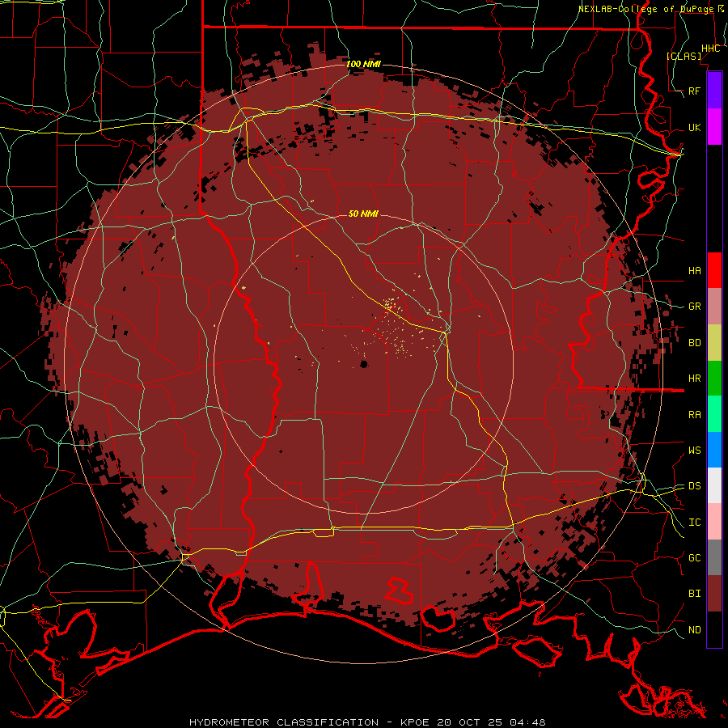Click the GR legend label
Image resolution: width=728 pixels, height=728 pixels.
(694, 307)
